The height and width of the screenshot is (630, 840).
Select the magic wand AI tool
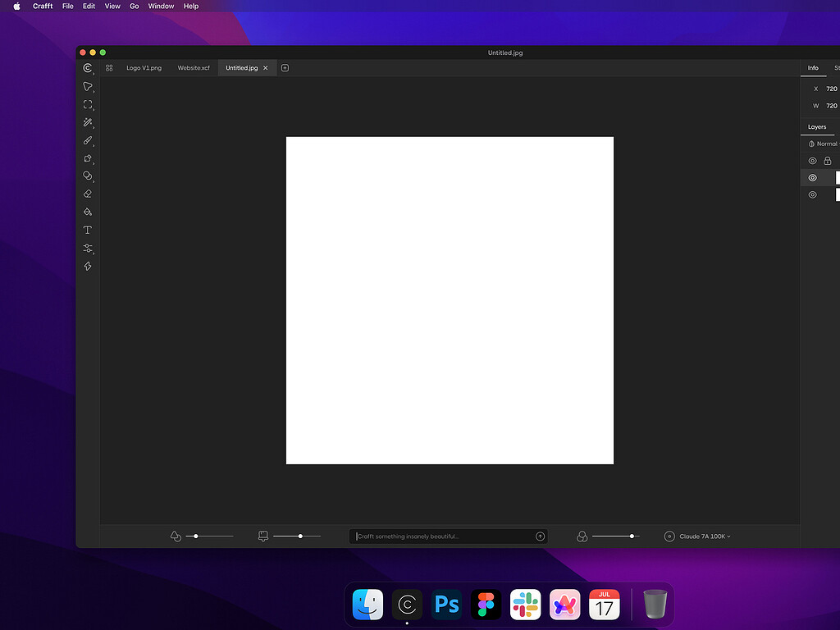click(x=88, y=122)
